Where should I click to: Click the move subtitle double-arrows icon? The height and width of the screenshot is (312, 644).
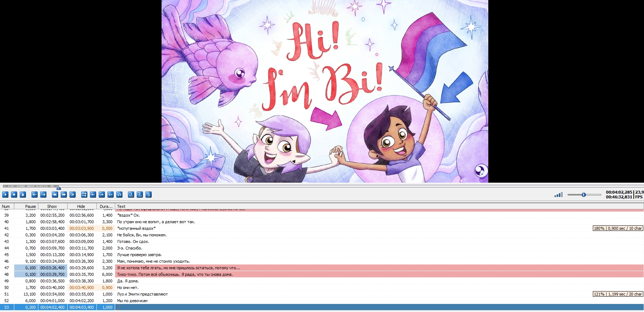[x=84, y=195]
